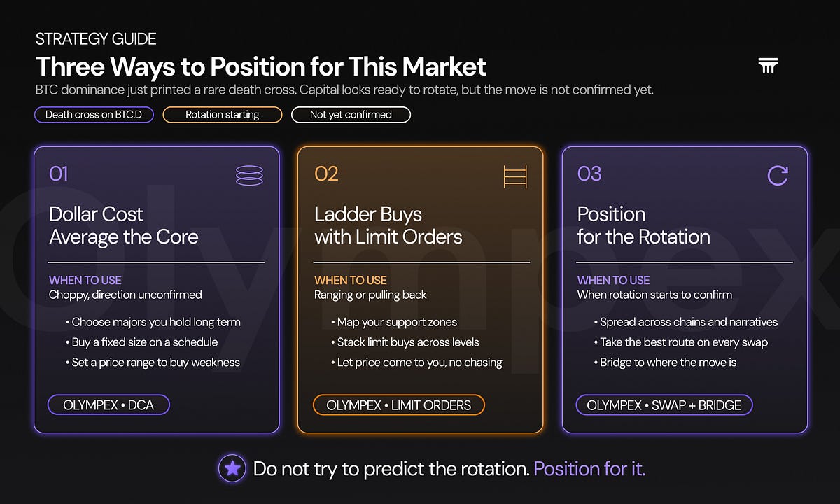Click the "Dollar Cost Average the Core" heading

click(124, 225)
